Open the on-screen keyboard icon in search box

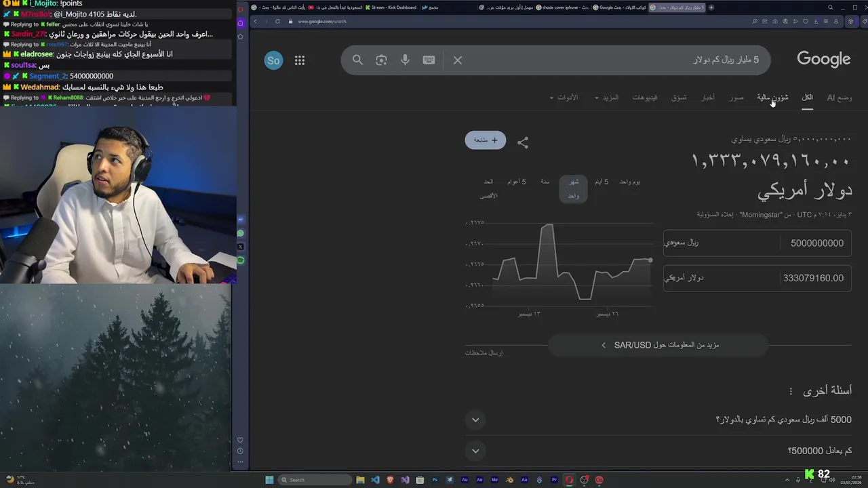[429, 60]
